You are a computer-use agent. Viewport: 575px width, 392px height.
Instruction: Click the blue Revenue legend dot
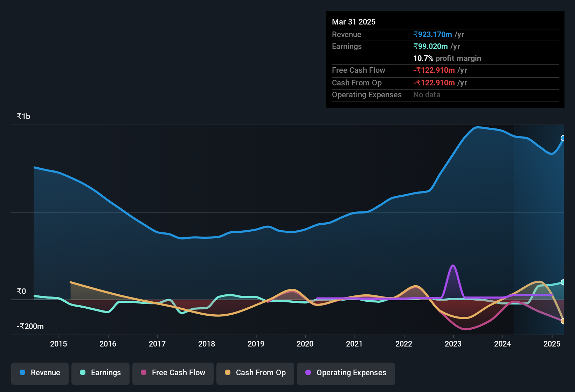coord(22,373)
